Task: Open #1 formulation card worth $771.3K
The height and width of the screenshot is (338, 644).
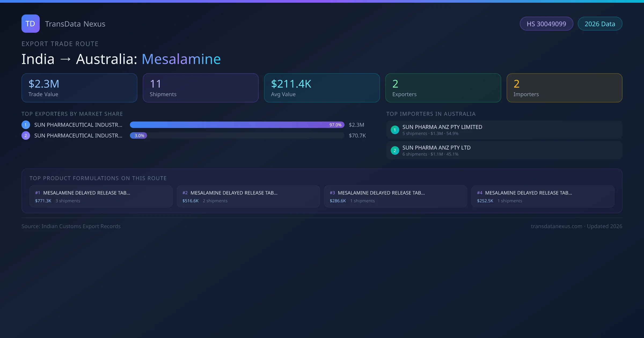Action: 101,196
